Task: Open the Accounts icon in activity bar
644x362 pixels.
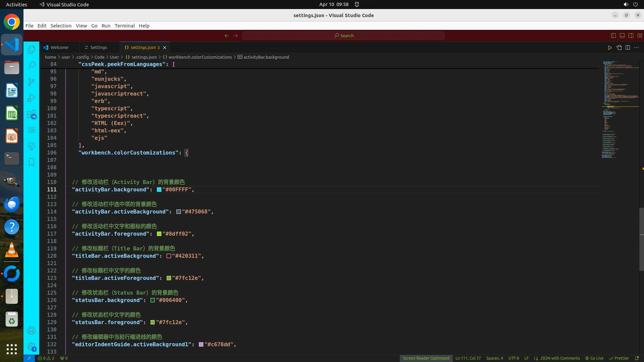Action: (32, 330)
